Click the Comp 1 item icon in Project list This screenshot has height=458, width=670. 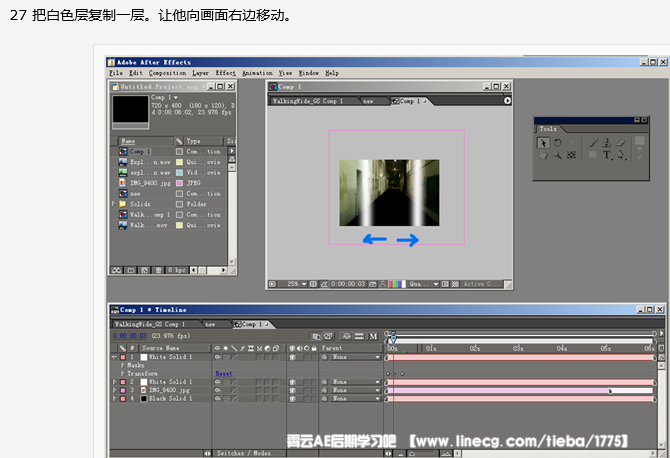click(x=123, y=151)
